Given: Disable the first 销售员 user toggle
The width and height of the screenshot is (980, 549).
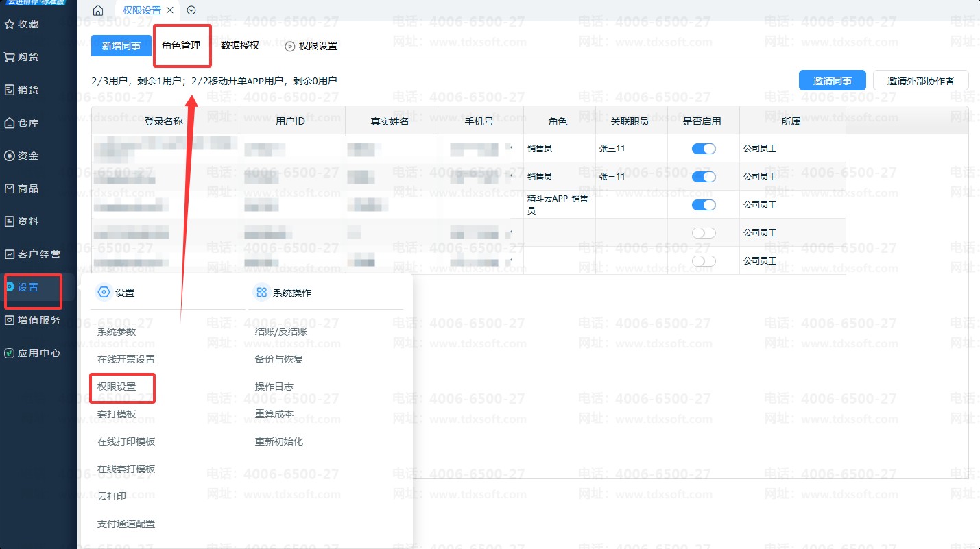Looking at the screenshot, I should tap(704, 149).
